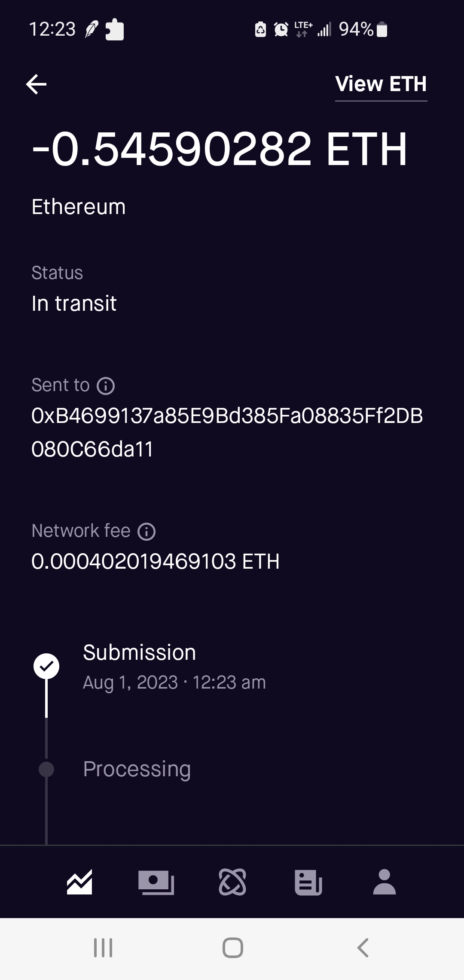
Task: Open the crypto tab in bottom bar
Action: 232,882
